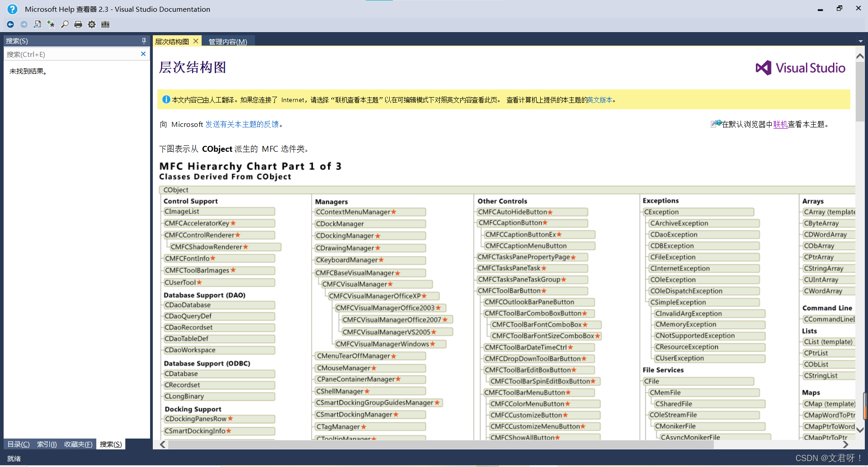Viewport: 868px width, 467px height.
Task: Click the blue Back navigation arrow
Action: coord(10,24)
